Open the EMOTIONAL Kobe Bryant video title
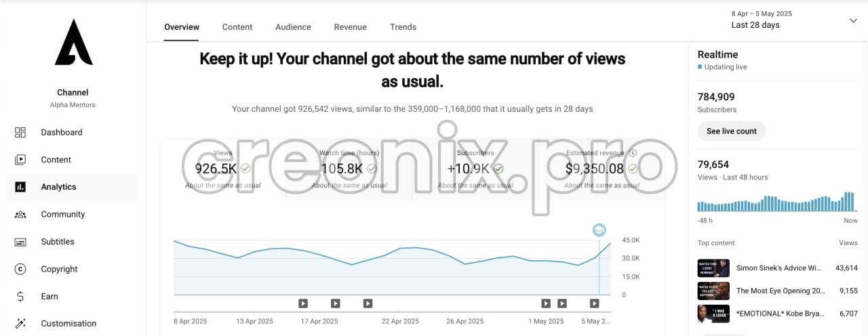The height and width of the screenshot is (336, 868). point(781,314)
